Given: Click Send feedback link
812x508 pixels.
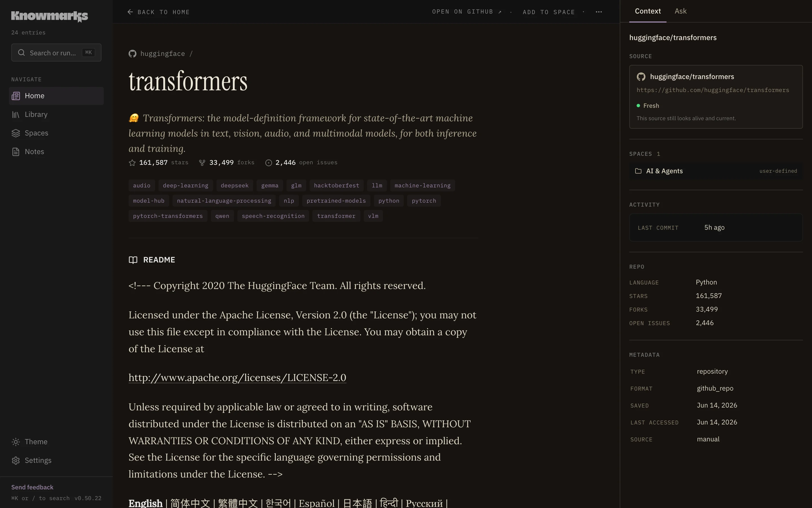Looking at the screenshot, I should (x=32, y=487).
